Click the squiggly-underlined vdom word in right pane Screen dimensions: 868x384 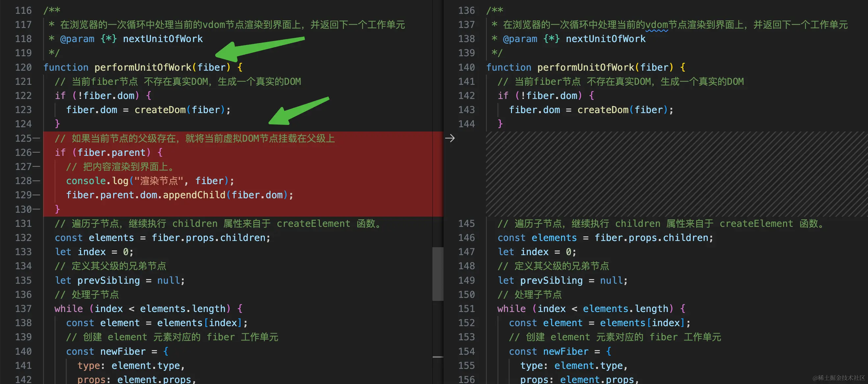coord(656,25)
